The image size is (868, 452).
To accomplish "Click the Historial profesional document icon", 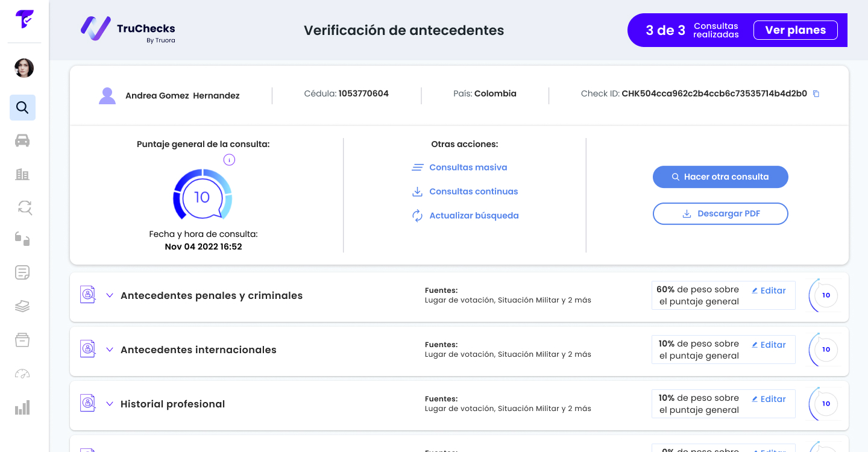I will tap(88, 403).
